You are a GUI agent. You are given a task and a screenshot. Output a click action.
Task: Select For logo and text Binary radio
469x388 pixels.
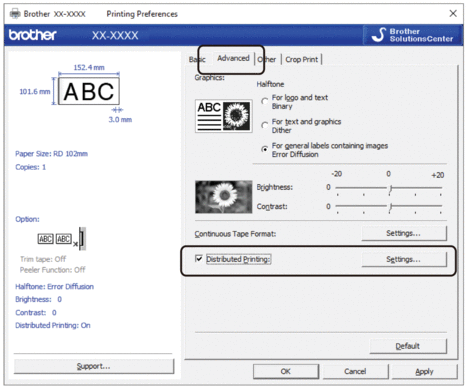(x=265, y=101)
